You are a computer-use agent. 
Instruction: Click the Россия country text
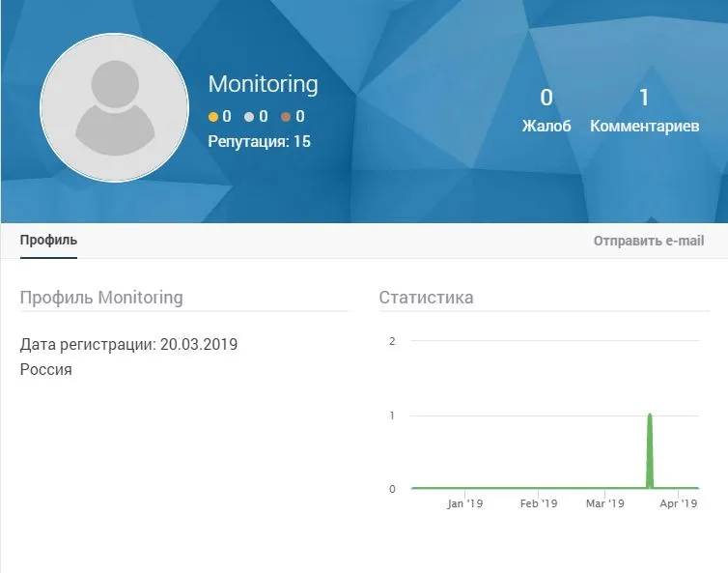46,369
